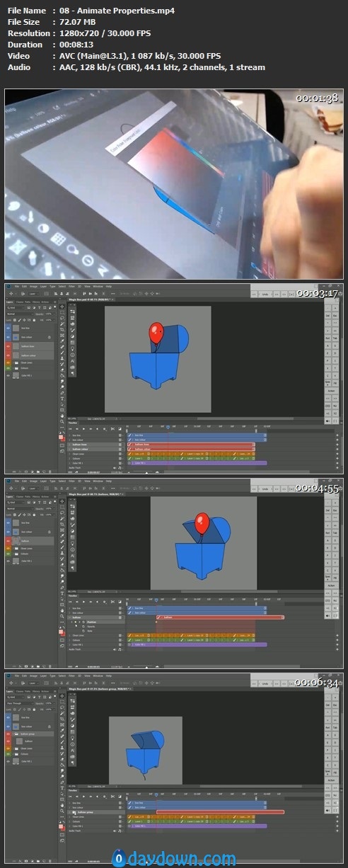Screen dimensions: 348x868
Task: Click the Type tool in the 00:04:55 frame
Action: 62,593
